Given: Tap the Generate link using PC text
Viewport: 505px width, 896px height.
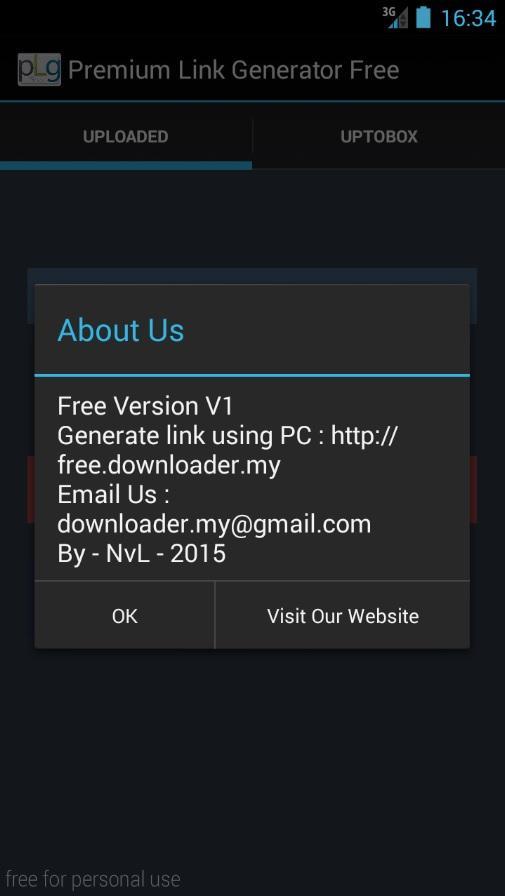Looking at the screenshot, I should [185, 437].
